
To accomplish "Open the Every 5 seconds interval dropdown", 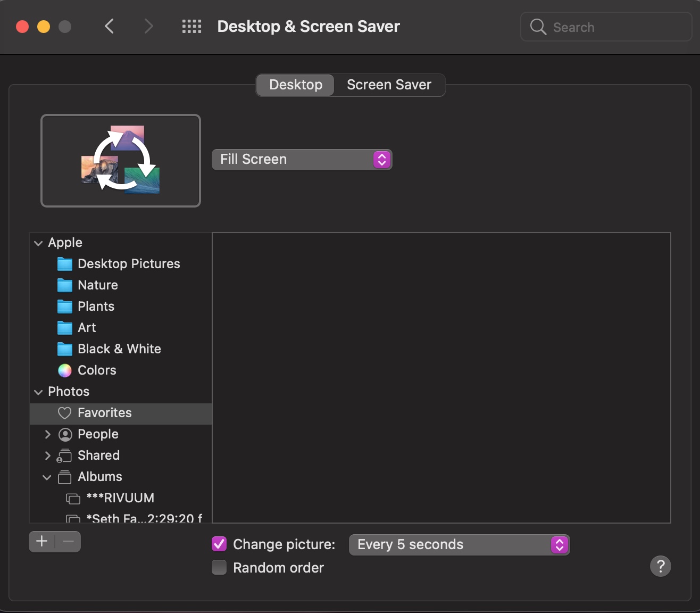I will [460, 545].
